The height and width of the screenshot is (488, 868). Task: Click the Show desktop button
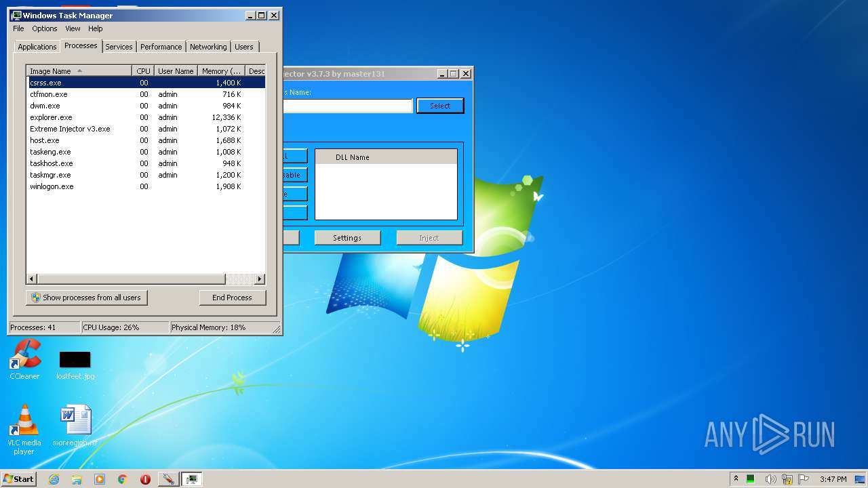point(861,479)
